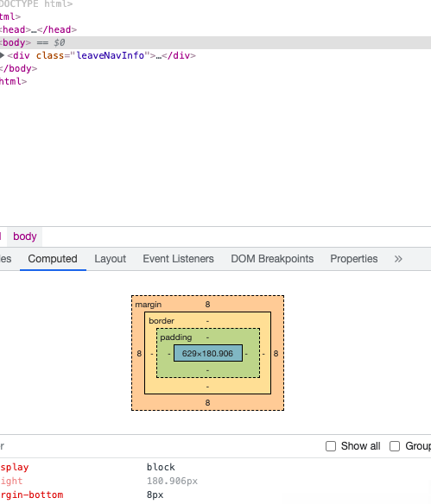
Task: Click the body breadcrumb item
Action: click(25, 236)
